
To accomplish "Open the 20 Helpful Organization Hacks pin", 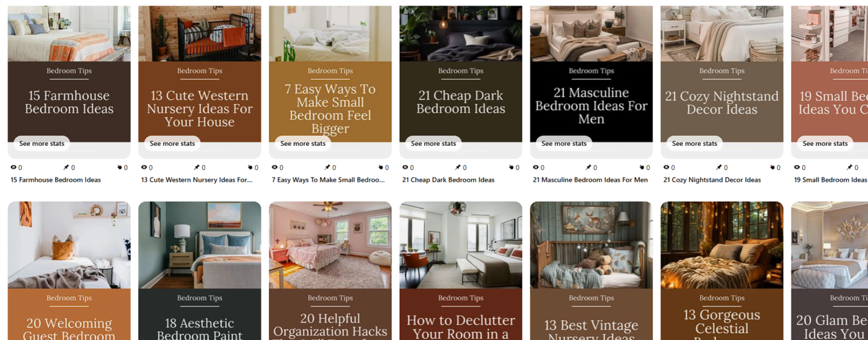I will point(330,271).
